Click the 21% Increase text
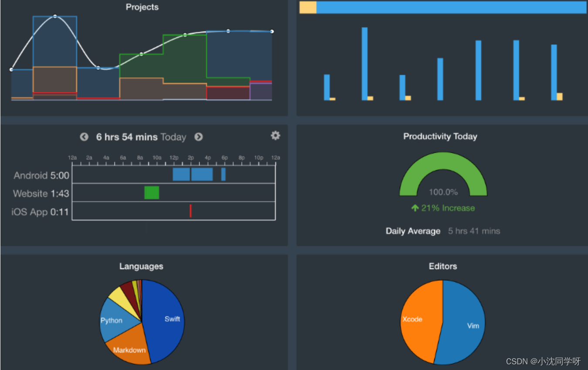 coord(448,208)
